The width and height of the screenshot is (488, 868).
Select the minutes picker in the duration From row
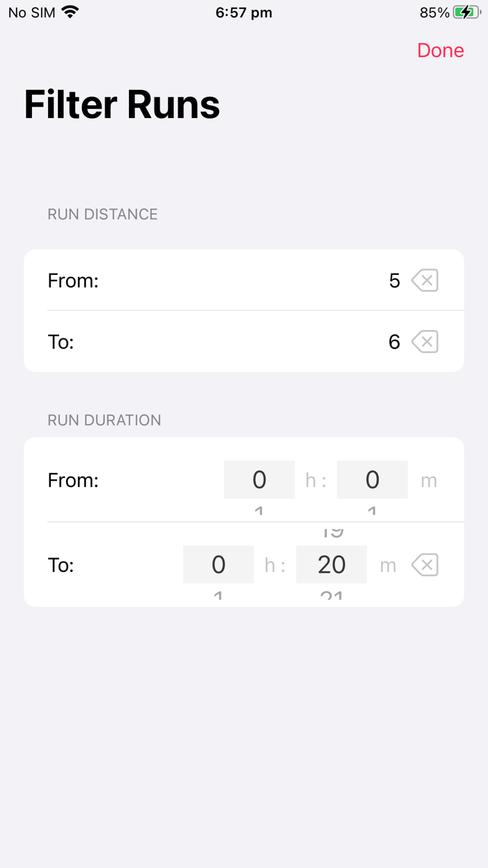(372, 479)
